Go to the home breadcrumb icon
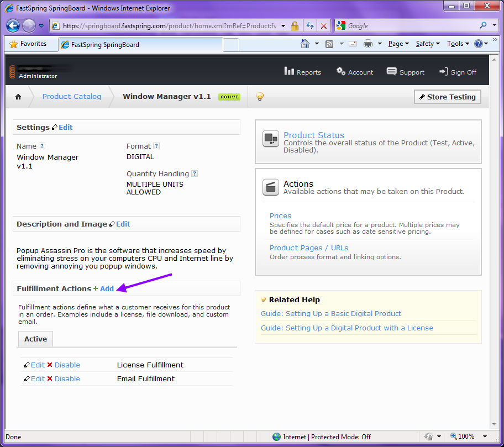 click(18, 97)
